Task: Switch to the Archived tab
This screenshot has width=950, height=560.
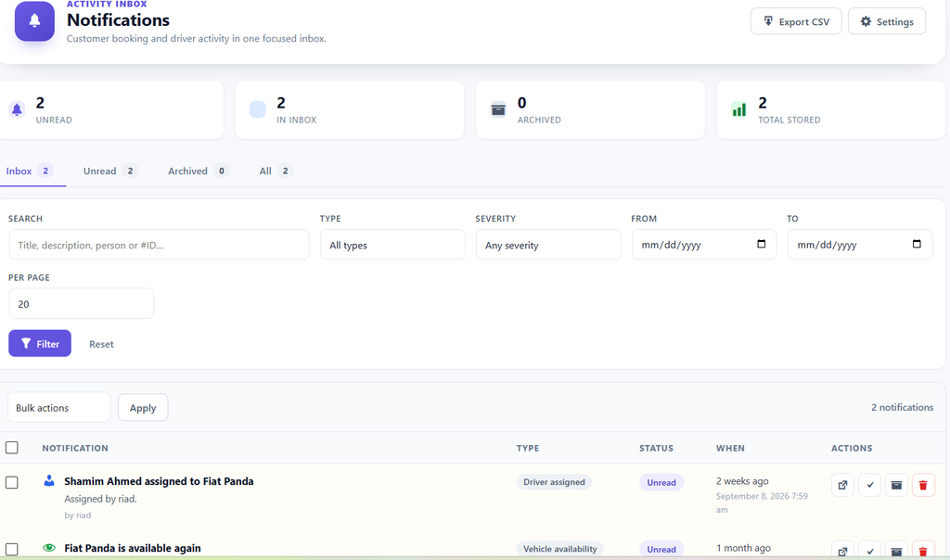Action: [x=199, y=171]
